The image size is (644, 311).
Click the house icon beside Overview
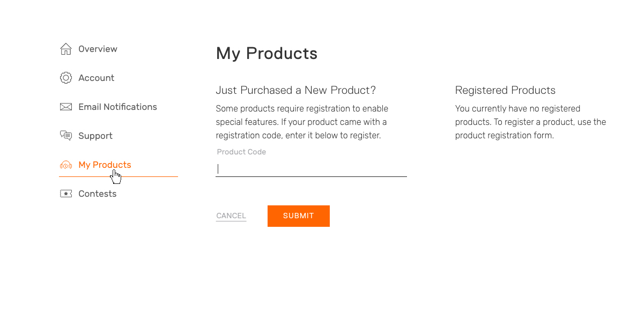click(66, 49)
